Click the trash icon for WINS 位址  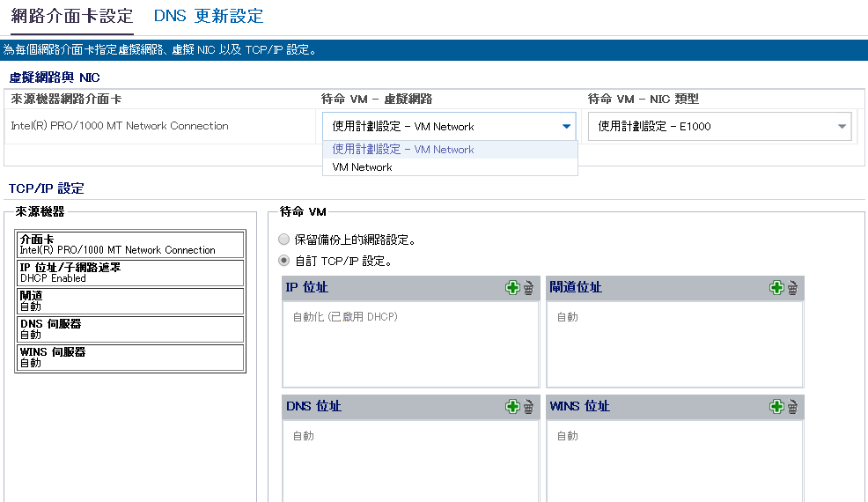[x=792, y=406]
